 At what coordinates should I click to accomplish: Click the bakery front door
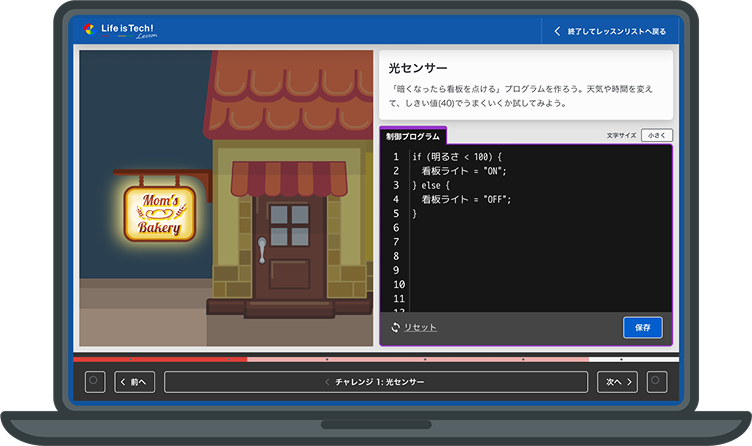point(289,246)
